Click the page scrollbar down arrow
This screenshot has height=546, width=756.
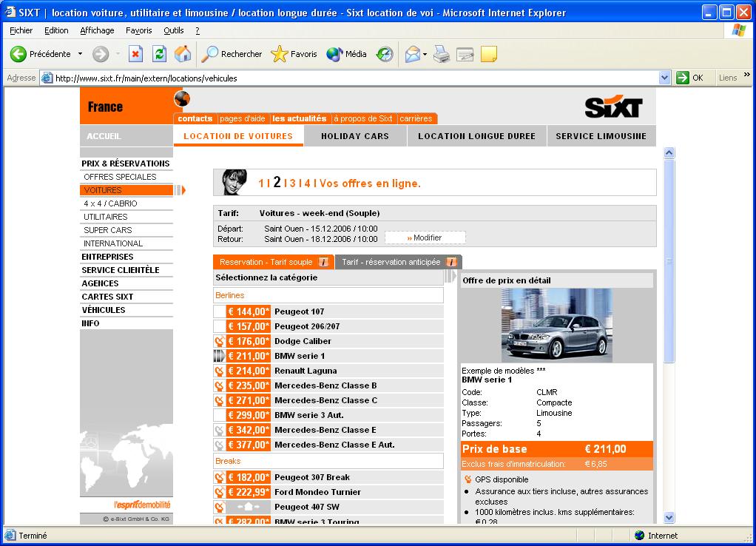click(x=669, y=518)
